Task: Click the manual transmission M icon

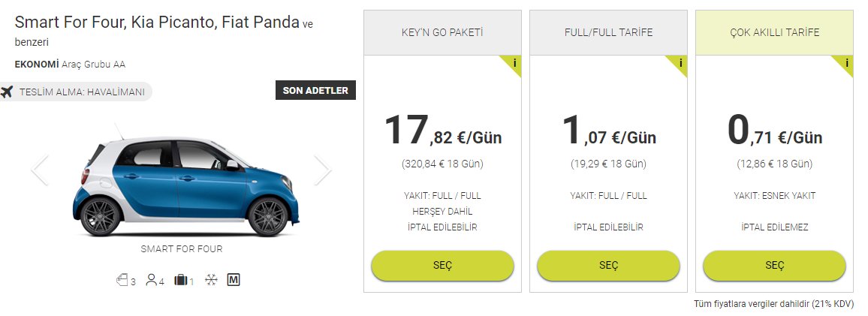Action: (x=233, y=280)
